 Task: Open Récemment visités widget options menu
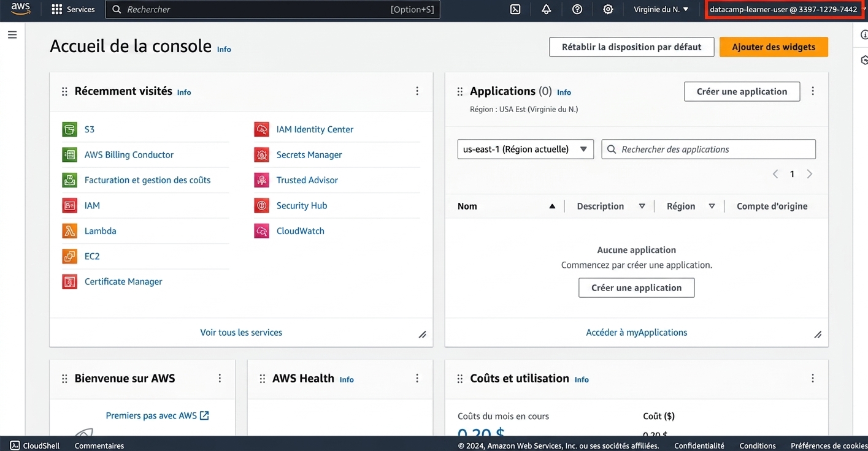pyautogui.click(x=417, y=91)
